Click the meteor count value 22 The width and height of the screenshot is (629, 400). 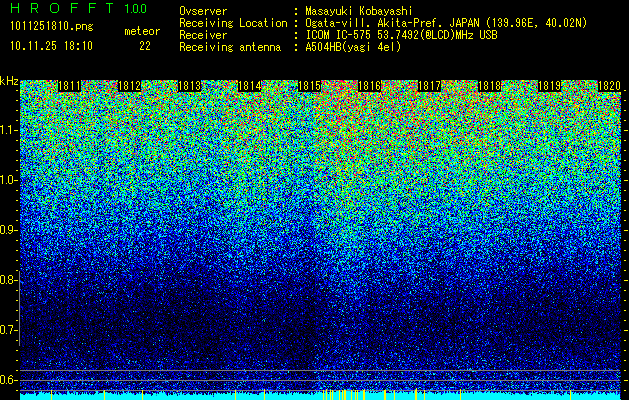coord(145,46)
